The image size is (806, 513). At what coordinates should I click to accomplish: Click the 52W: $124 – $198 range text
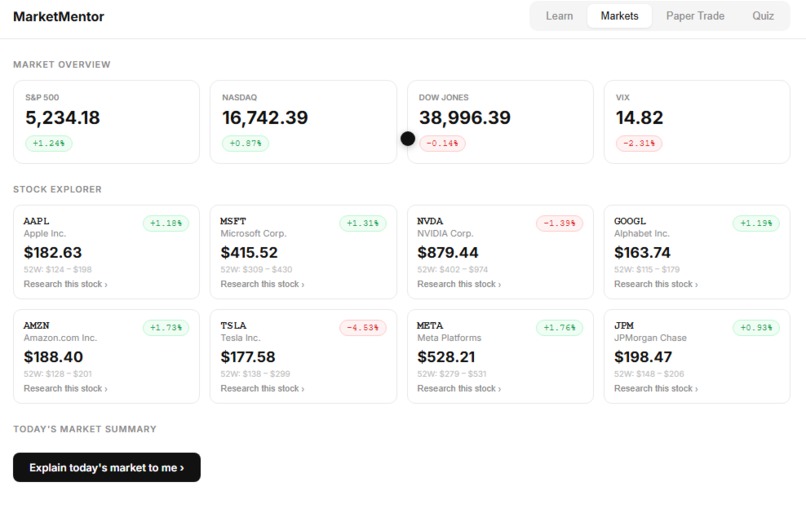[x=58, y=269]
